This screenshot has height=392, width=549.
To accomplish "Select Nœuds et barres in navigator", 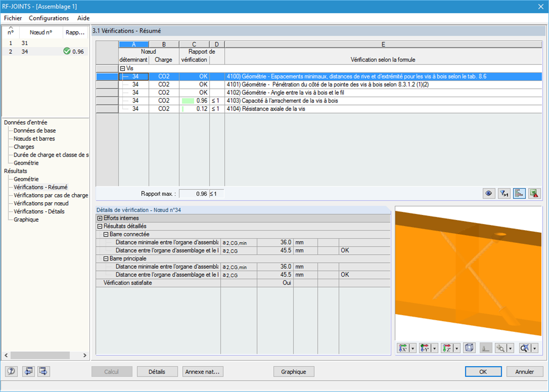I will 34,138.
